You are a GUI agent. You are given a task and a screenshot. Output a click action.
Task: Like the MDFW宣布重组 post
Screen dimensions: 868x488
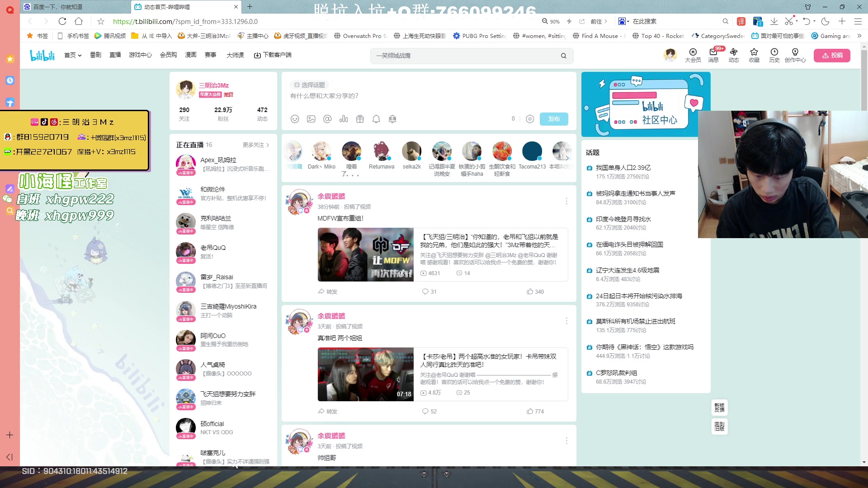pos(535,291)
